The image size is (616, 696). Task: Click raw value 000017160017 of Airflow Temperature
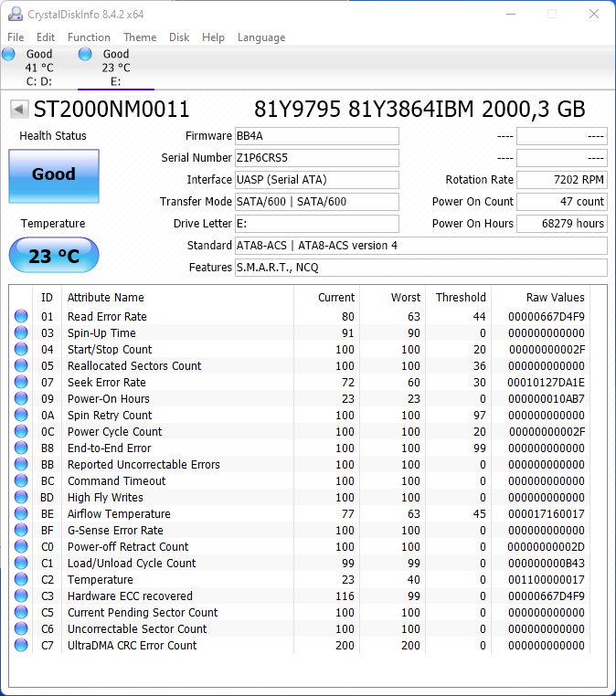[x=546, y=513]
